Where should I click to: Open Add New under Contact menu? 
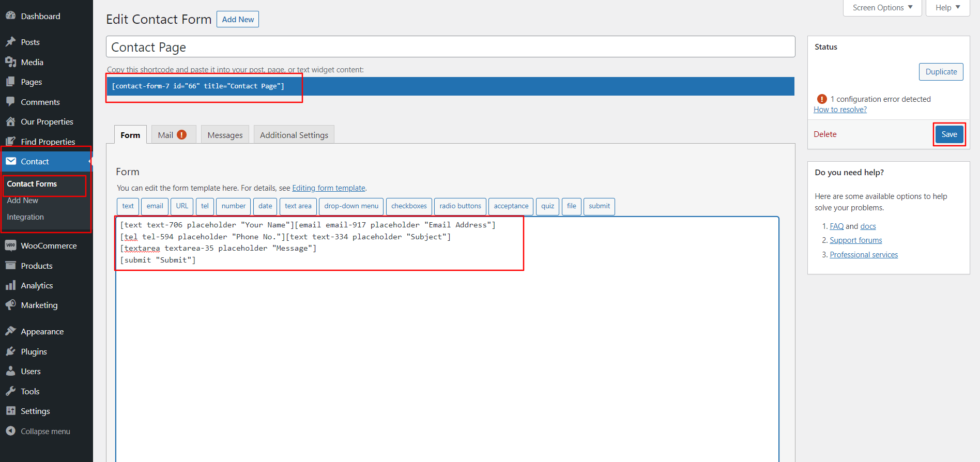pos(23,201)
